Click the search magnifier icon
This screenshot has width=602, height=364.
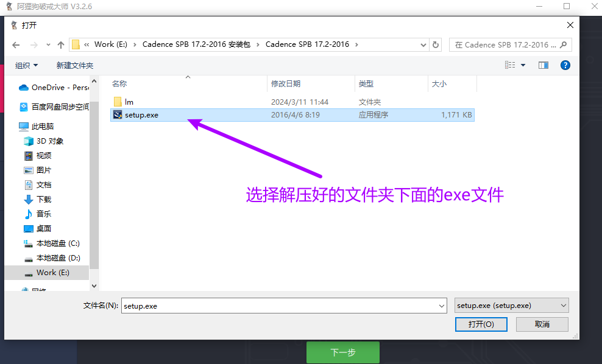(x=563, y=45)
